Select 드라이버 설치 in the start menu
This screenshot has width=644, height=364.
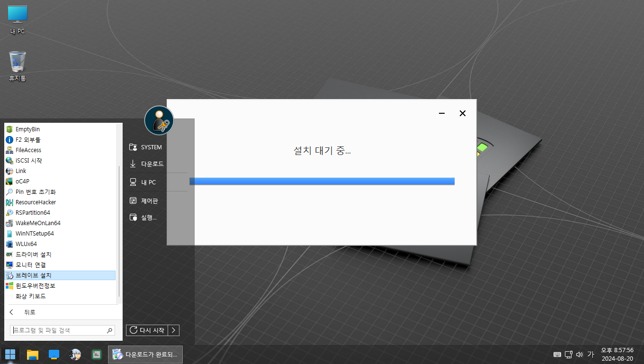[x=60, y=254]
